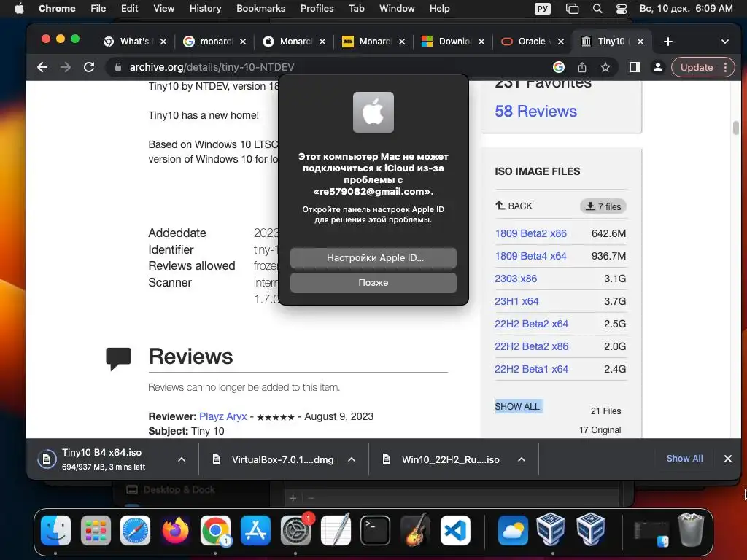Close the Oracle tab
Viewport: 747px width, 560px height.
coord(561,42)
